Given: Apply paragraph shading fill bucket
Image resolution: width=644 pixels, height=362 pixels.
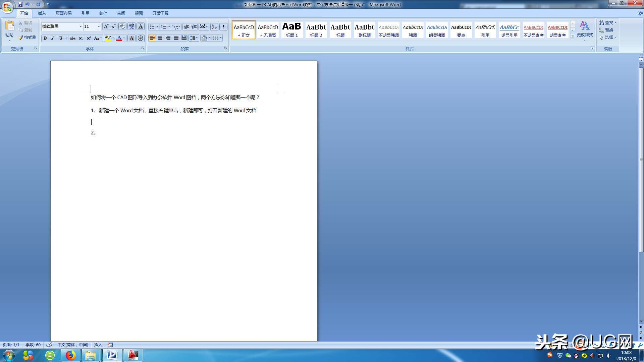Looking at the screenshot, I should pyautogui.click(x=204, y=38).
